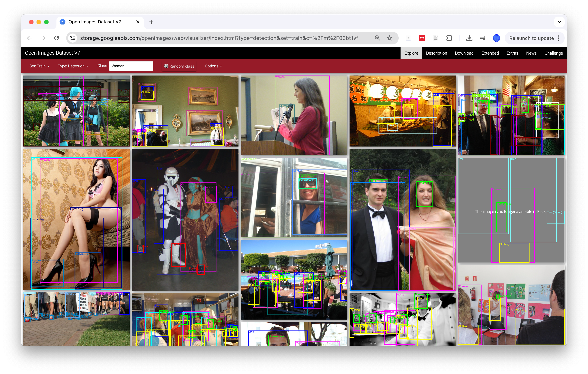The height and width of the screenshot is (374, 588).
Task: Select the Explore tab
Action: coord(411,53)
